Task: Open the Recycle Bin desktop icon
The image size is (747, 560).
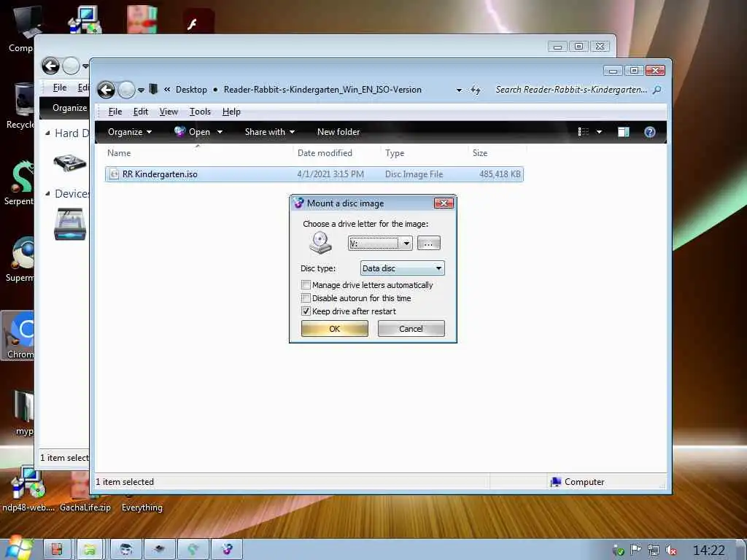Action: click(20, 106)
